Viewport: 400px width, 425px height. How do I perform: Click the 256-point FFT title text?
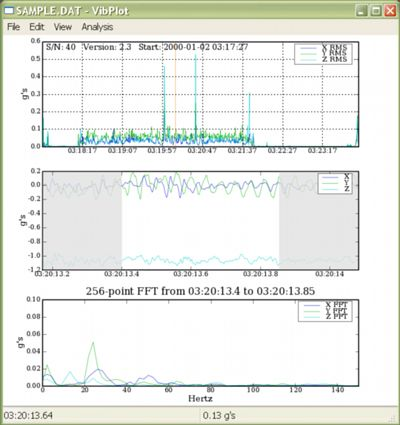coord(200,291)
